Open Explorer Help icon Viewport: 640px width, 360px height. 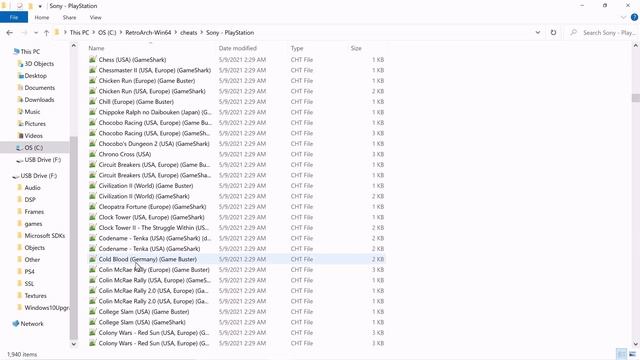634,17
